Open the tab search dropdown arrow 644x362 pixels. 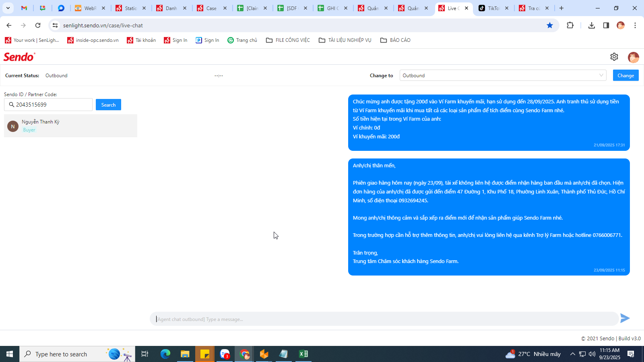8,8
